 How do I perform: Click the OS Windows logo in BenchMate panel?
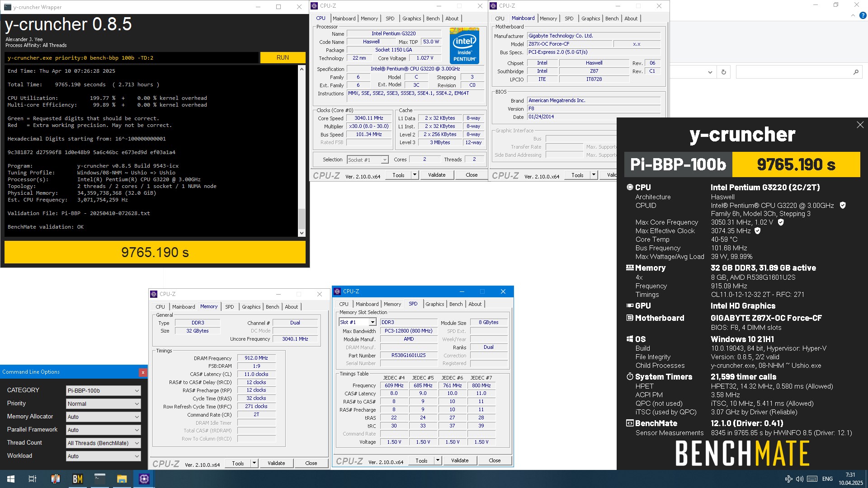tap(630, 339)
